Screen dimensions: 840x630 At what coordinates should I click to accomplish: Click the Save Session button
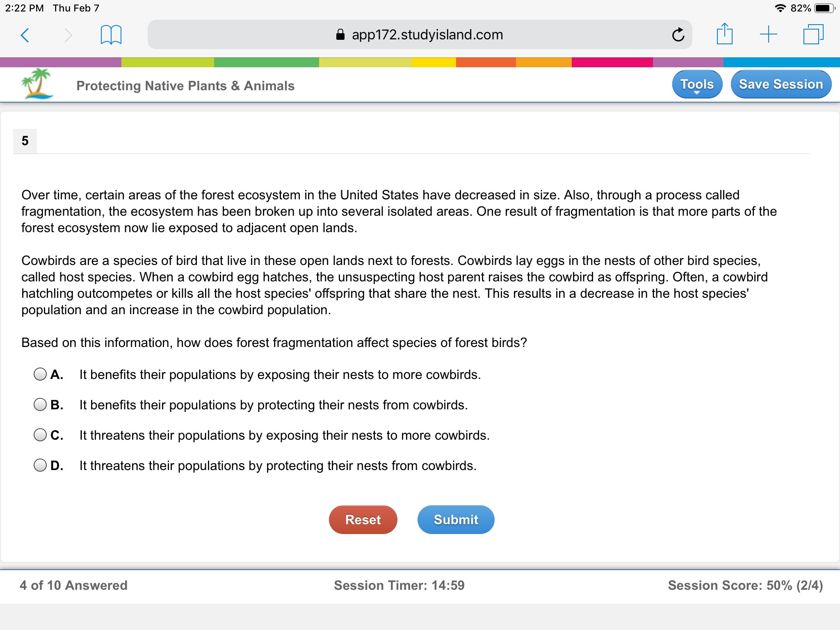(x=781, y=84)
